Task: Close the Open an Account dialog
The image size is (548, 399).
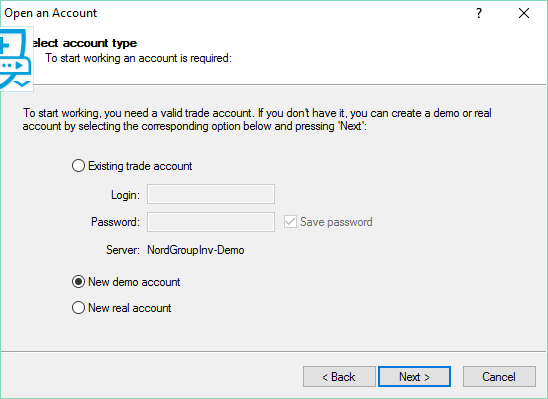Action: (524, 13)
